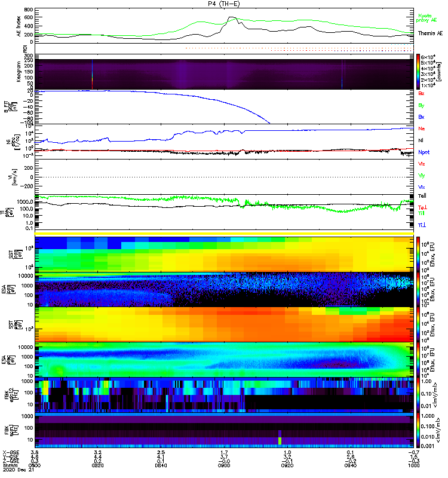Click the bright vertical stripe in Keogram panel
The image size is (448, 478).
click(x=92, y=74)
